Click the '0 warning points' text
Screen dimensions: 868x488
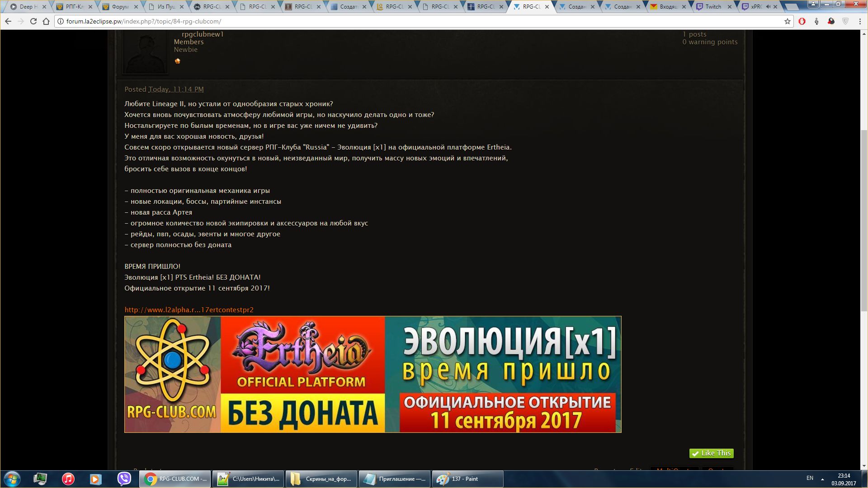pyautogui.click(x=710, y=42)
